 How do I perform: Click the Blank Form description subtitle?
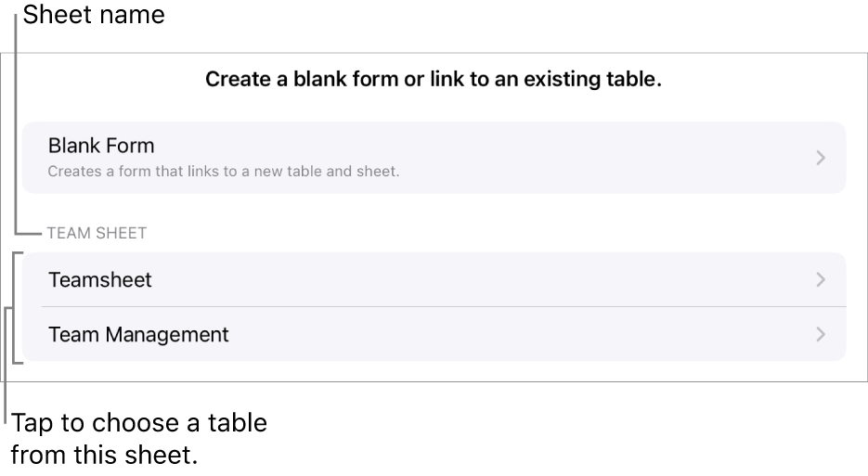(223, 171)
